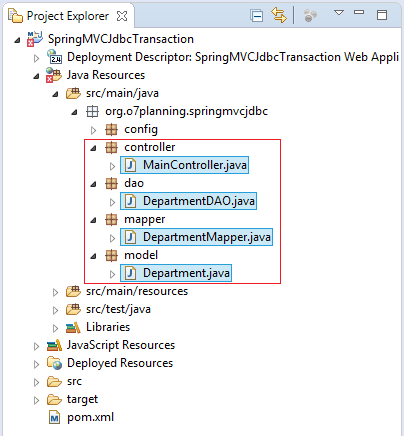Screen dimensions: 404x436
Task: Select the Project Explorer tab
Action: pos(68,16)
